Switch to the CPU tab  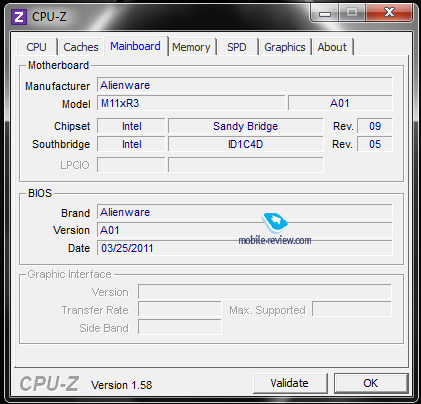coord(36,47)
